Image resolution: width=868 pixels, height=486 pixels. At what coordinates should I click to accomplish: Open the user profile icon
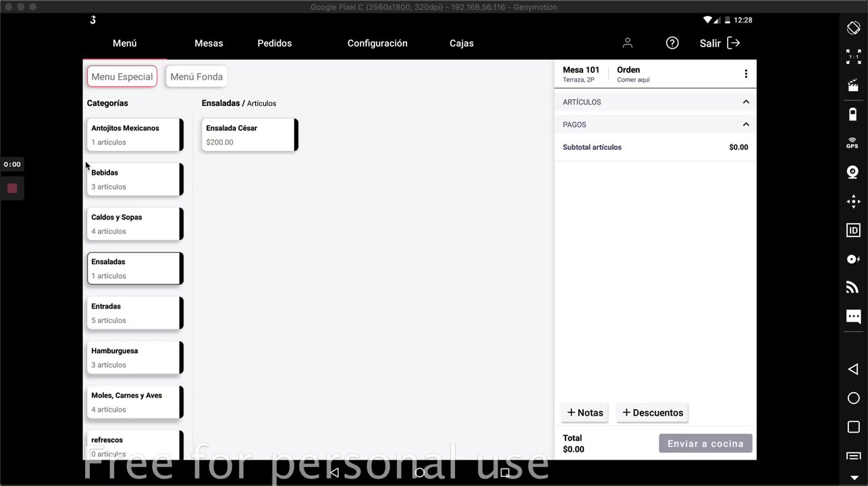click(x=627, y=43)
